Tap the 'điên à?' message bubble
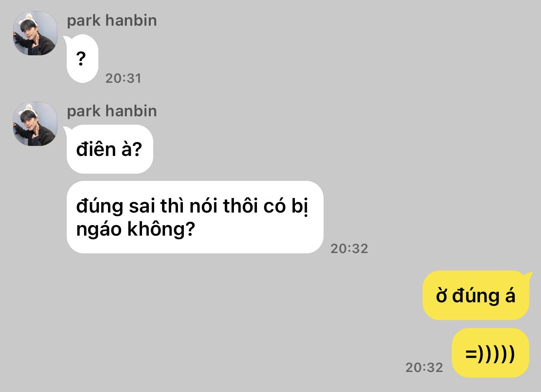The width and height of the screenshot is (541, 392). click(110, 149)
